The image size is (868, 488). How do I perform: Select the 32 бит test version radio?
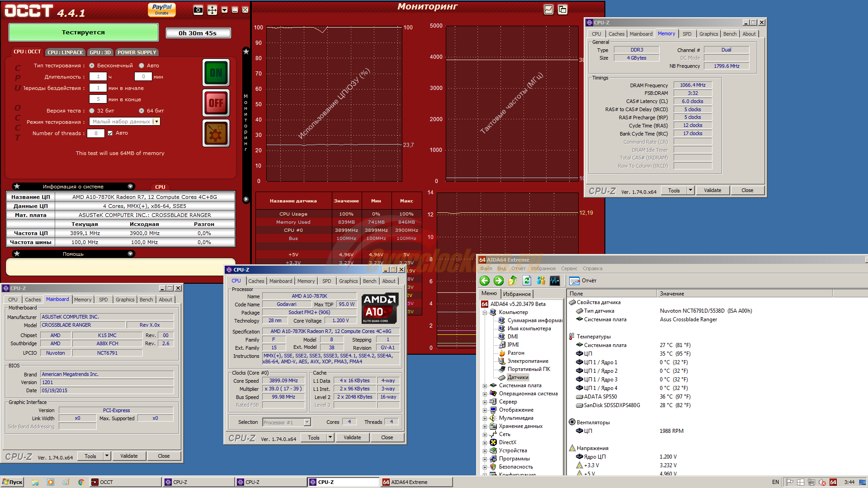pyautogui.click(x=92, y=111)
